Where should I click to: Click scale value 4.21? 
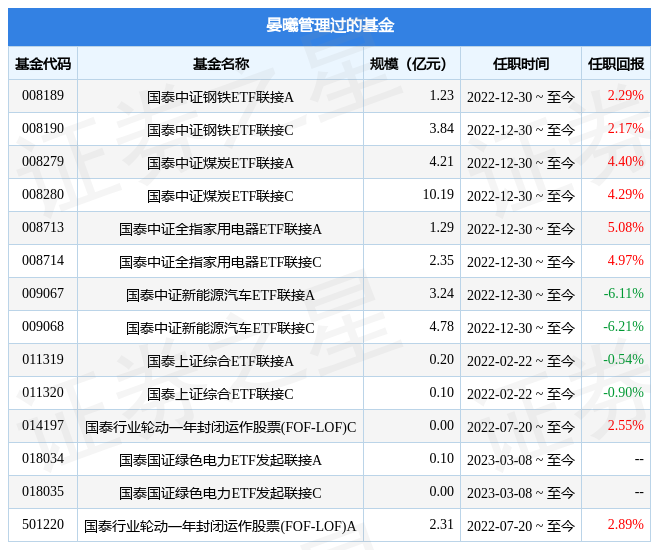click(x=441, y=161)
